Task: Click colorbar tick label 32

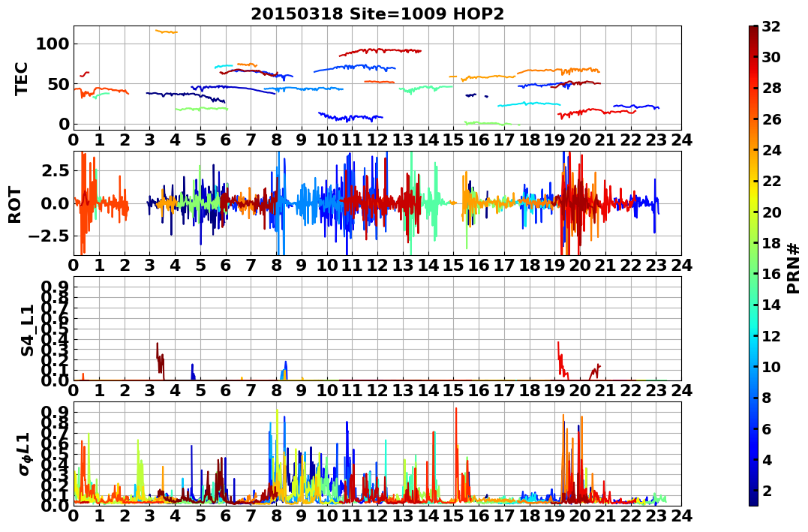Action: (771, 26)
